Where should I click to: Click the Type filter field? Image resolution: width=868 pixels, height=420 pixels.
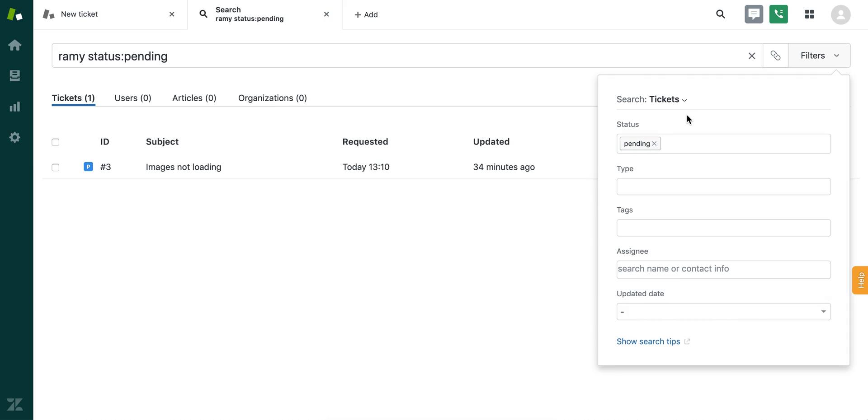click(x=723, y=187)
